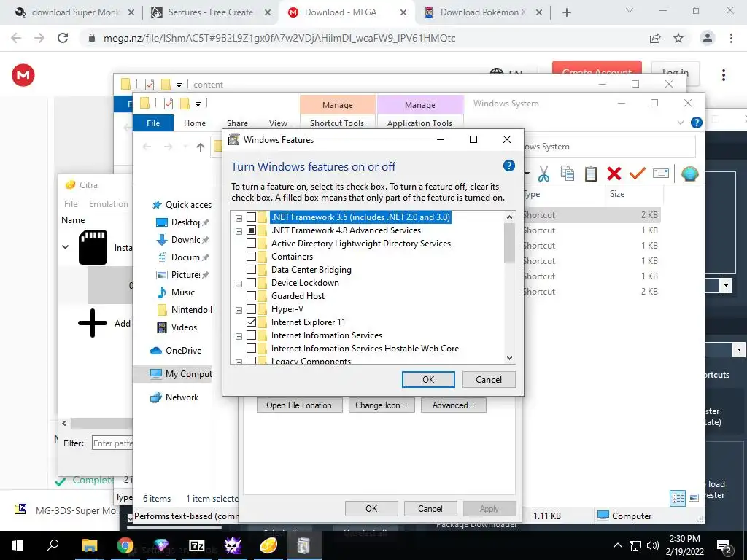The height and width of the screenshot is (560, 747).
Task: Expand the .NET Framework 3.5 tree node
Action: [x=239, y=218]
